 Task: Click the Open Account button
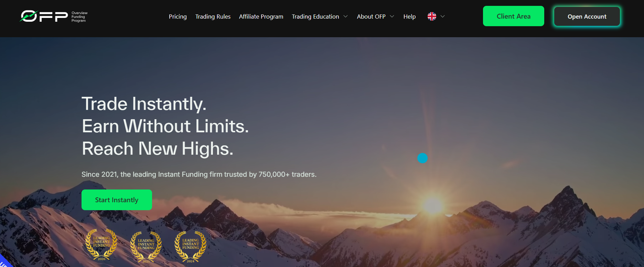pos(587,17)
